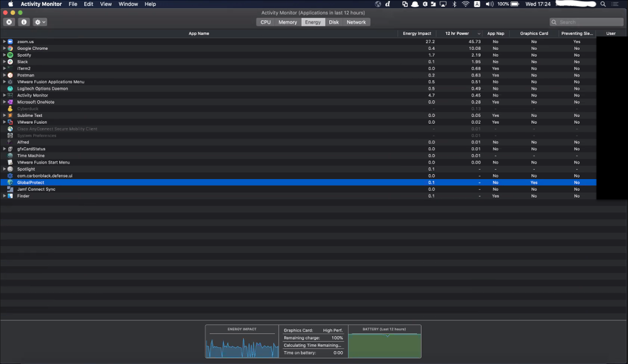Image resolution: width=628 pixels, height=364 pixels.
Task: Click the Search field
Action: point(586,22)
